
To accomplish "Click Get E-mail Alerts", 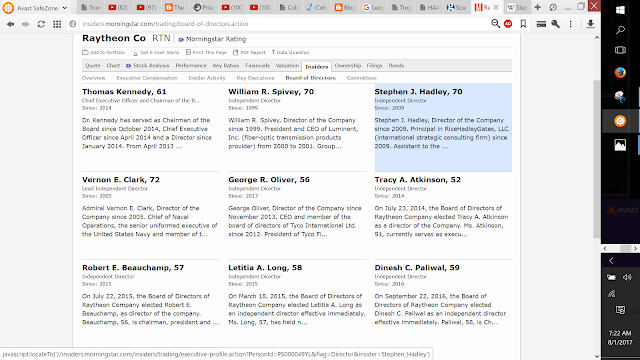I will tap(156, 53).
